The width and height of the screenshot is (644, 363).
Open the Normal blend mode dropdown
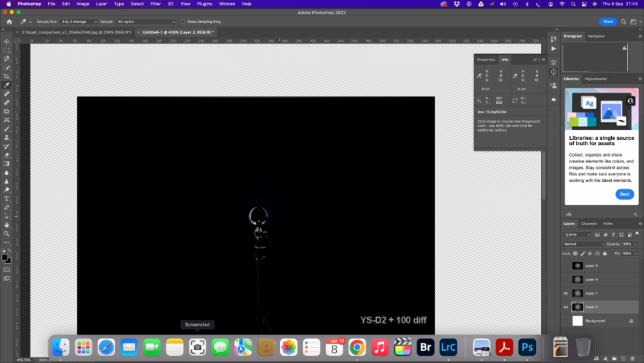(x=583, y=244)
